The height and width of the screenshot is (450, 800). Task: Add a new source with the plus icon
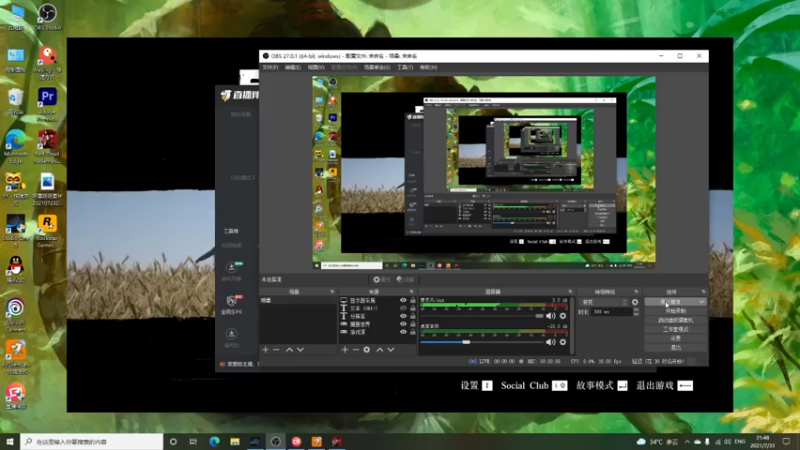[345, 349]
